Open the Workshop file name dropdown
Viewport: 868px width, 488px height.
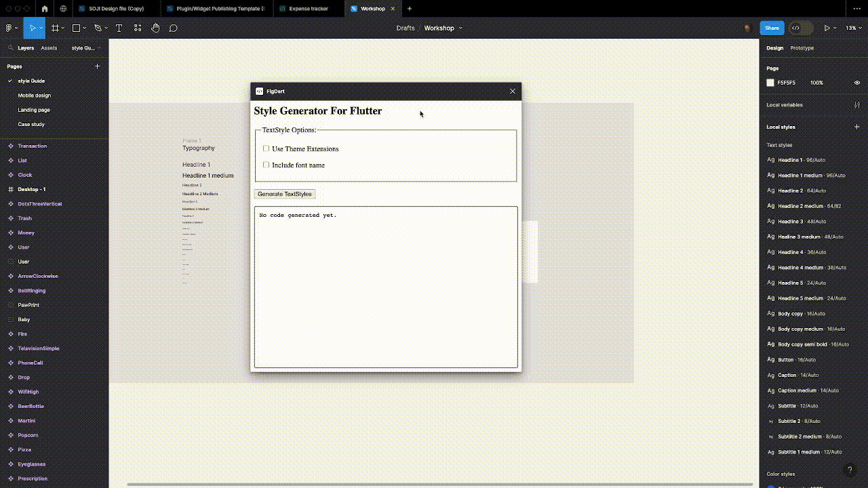pyautogui.click(x=460, y=28)
